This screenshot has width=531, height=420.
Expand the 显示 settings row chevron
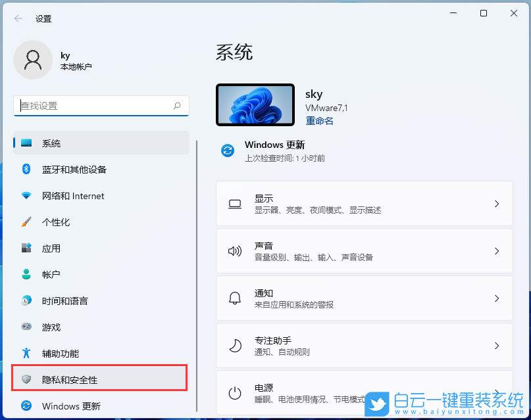click(497, 204)
